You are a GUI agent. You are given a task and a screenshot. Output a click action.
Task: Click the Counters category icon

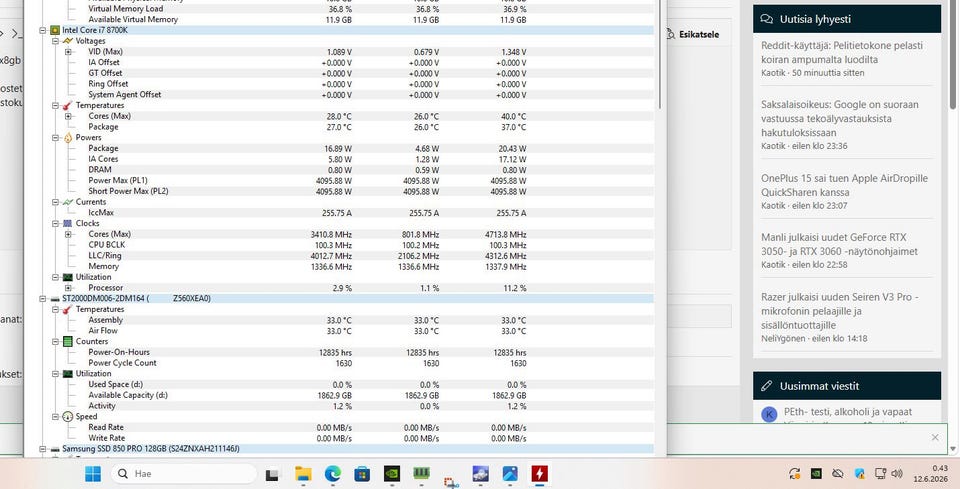(67, 342)
